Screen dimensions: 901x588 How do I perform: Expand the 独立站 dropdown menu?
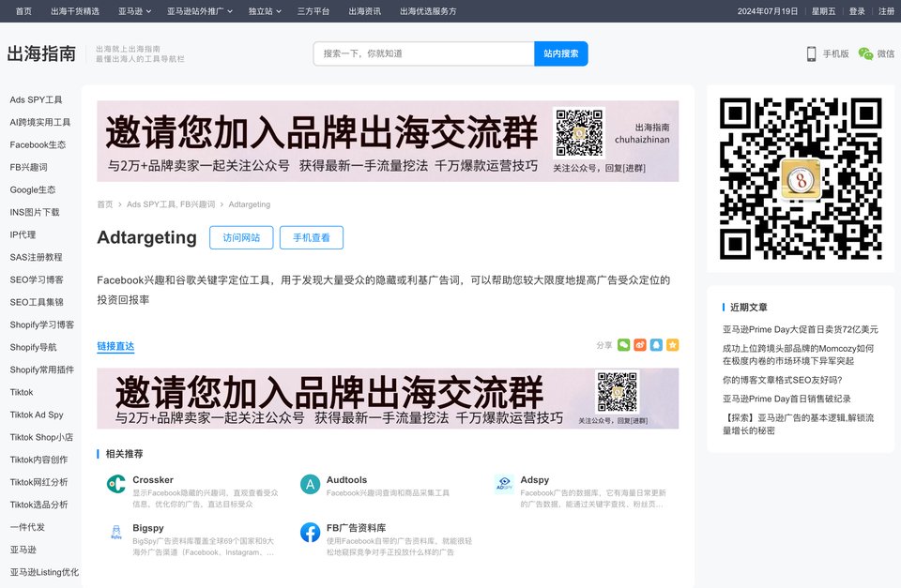[265, 11]
